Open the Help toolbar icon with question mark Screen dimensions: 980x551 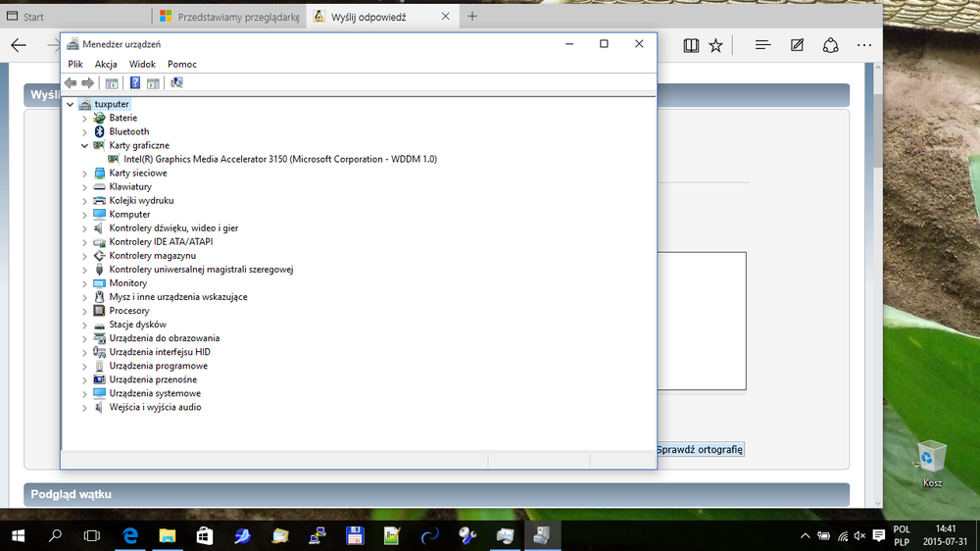[x=134, y=82]
